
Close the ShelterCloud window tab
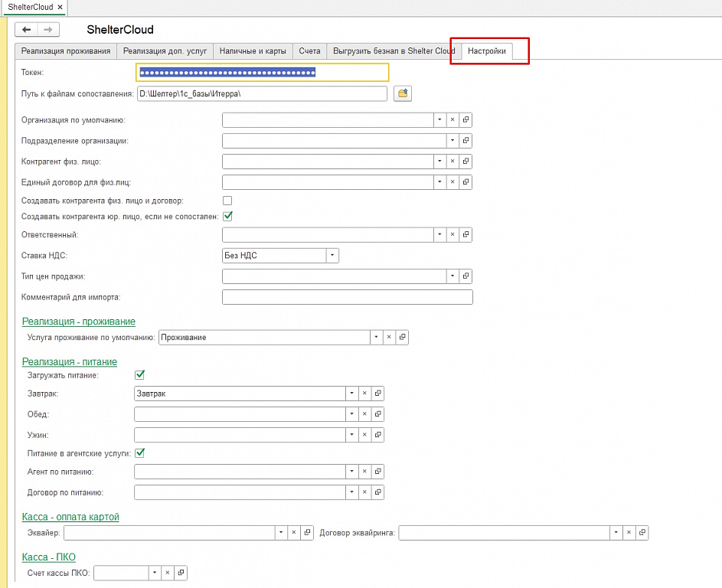[x=60, y=8]
